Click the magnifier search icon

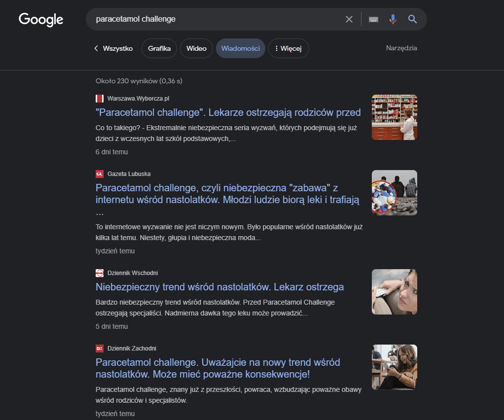coord(412,19)
